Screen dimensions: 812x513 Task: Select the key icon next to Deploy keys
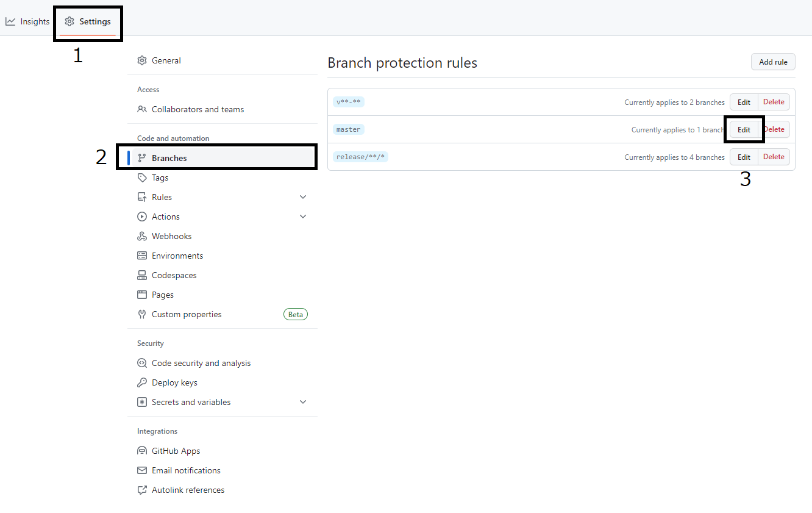click(x=141, y=382)
